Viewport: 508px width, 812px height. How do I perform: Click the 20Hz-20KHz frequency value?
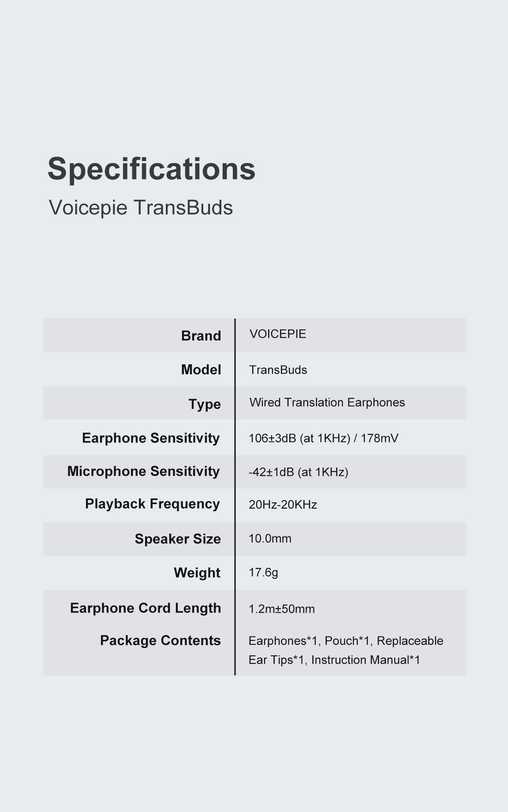tap(283, 505)
